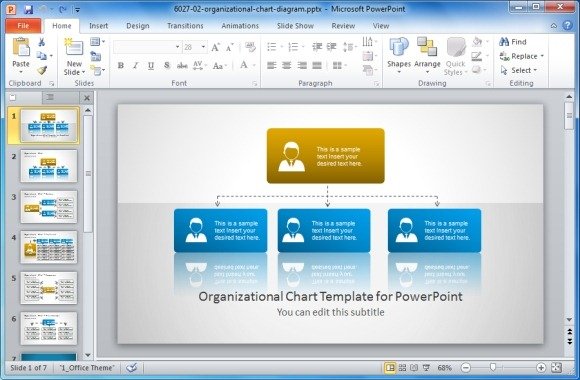The image size is (580, 380).
Task: Toggle Underline text formatting
Action: point(151,65)
